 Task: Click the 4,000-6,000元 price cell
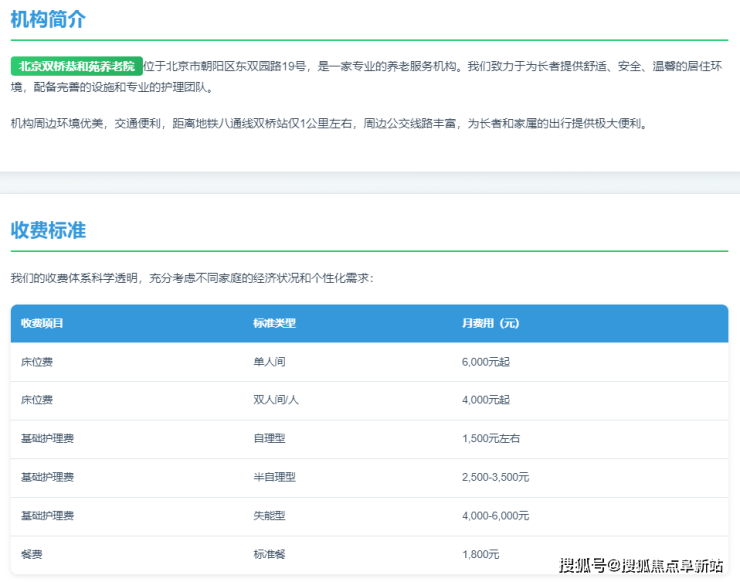(x=495, y=515)
